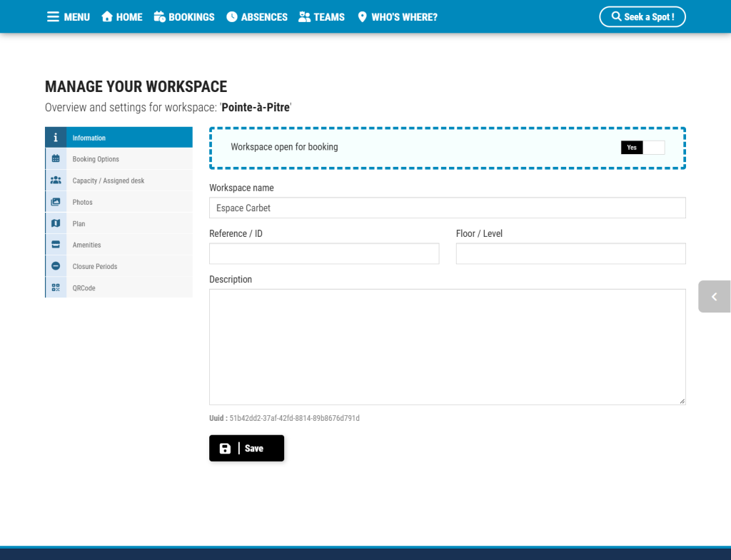
Task: Click the floppy disk icon on Save
Action: [225, 448]
